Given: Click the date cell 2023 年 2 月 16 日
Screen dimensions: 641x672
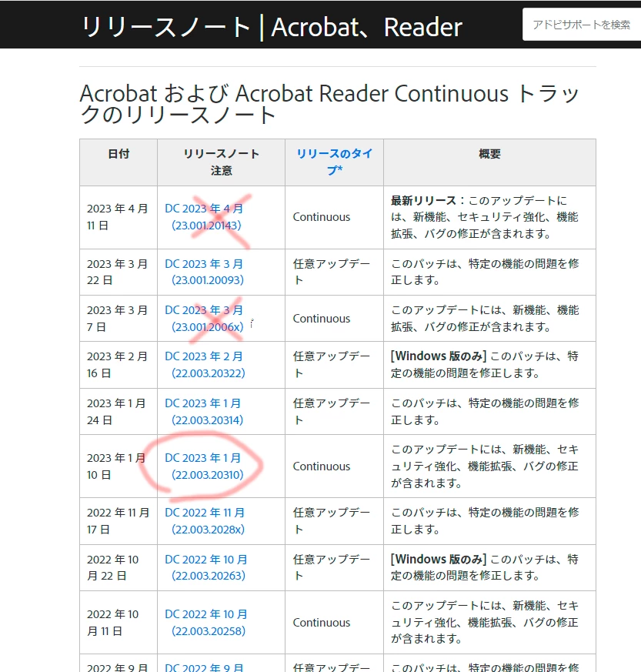Looking at the screenshot, I should pyautogui.click(x=118, y=365).
